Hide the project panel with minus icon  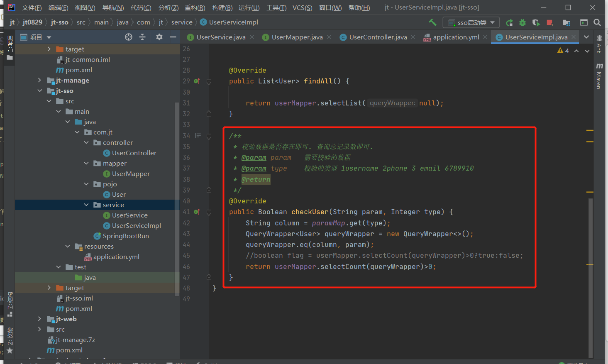point(173,37)
